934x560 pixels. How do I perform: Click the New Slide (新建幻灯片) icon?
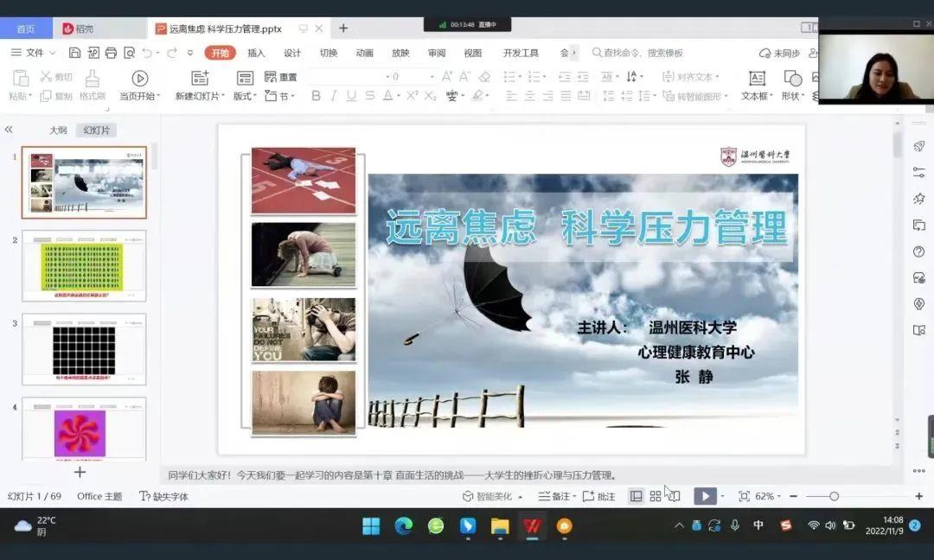(x=200, y=79)
